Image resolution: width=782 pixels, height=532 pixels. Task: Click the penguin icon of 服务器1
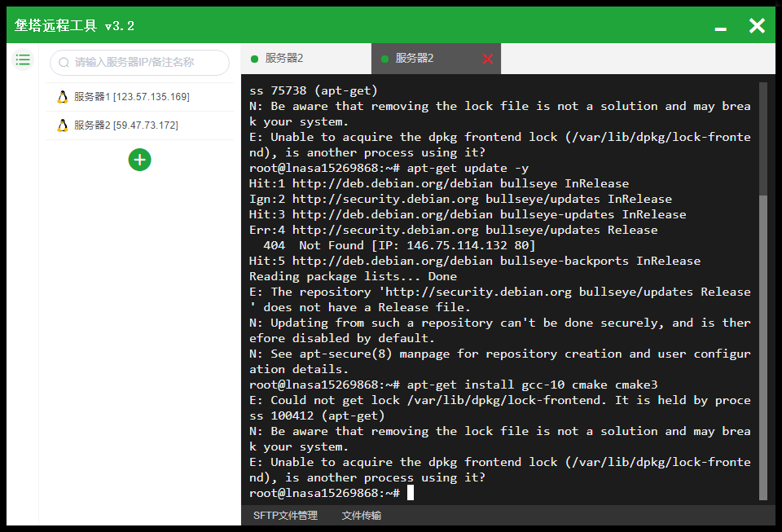(63, 97)
